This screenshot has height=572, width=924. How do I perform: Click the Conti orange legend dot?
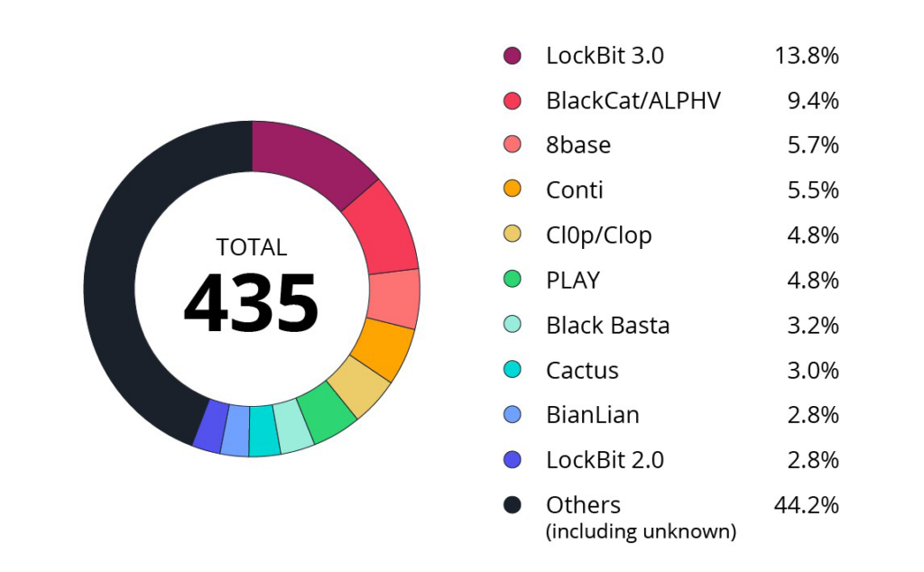point(513,189)
